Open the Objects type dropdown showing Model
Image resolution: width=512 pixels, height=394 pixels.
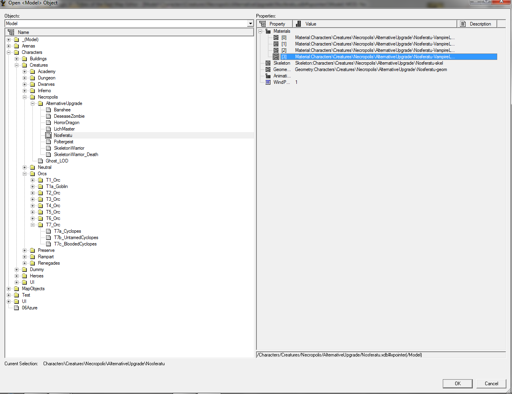tap(250, 23)
